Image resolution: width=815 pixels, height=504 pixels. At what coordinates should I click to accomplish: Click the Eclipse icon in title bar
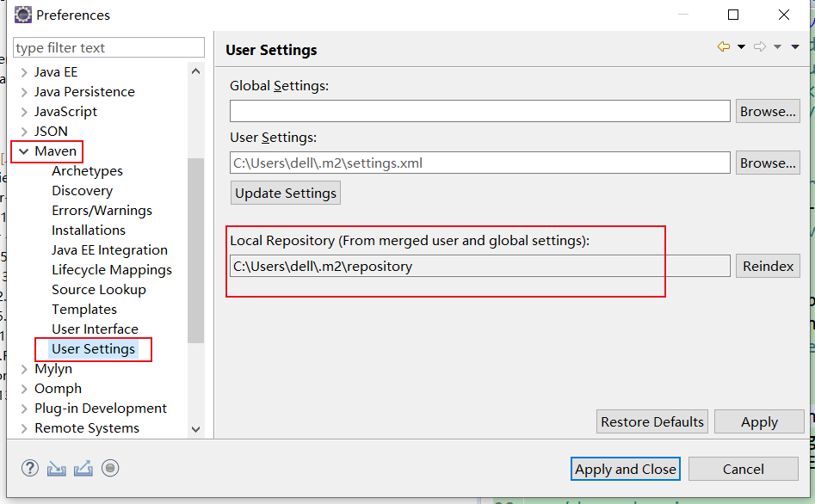click(x=23, y=15)
